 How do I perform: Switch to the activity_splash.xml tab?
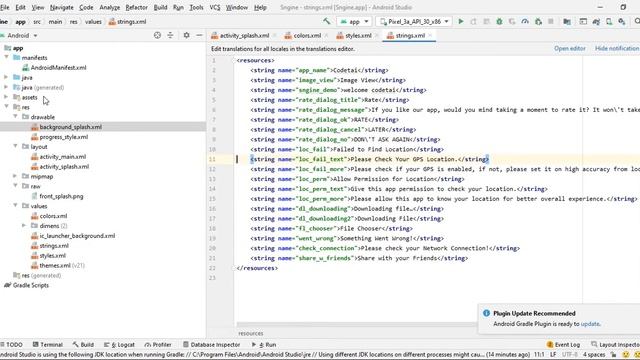244,36
